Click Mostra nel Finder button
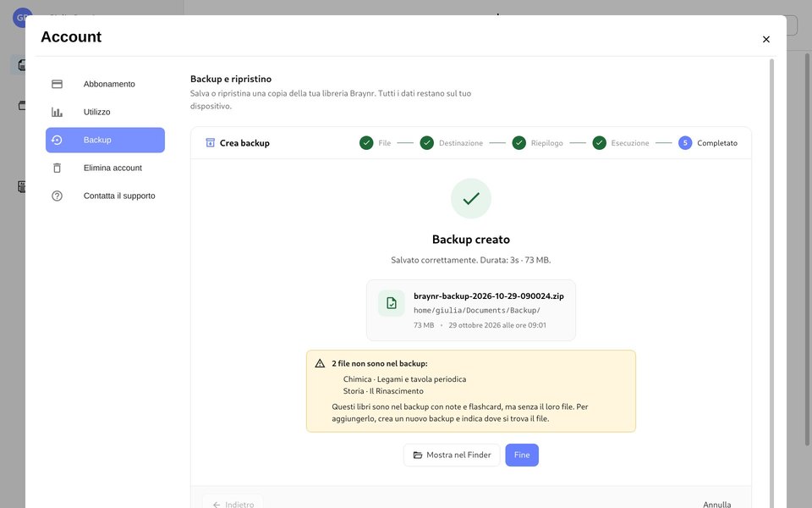 coord(452,456)
